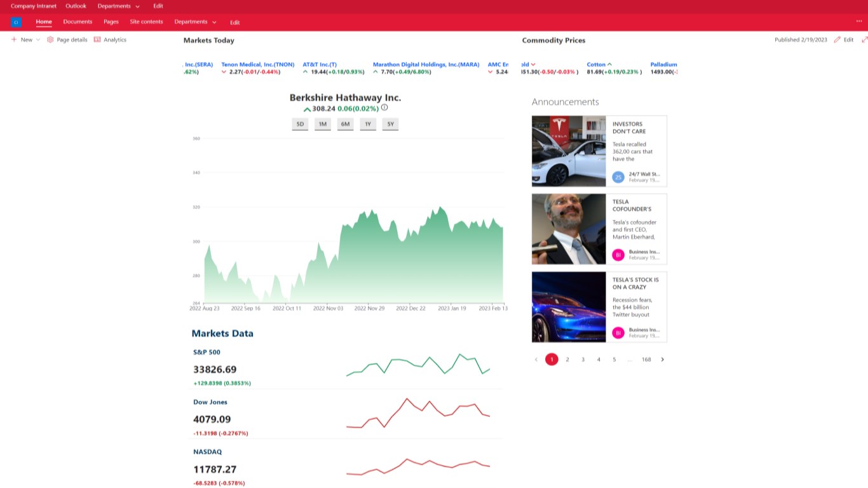This screenshot has height=488, width=868.
Task: Open Pages in site navigation
Action: point(111,22)
